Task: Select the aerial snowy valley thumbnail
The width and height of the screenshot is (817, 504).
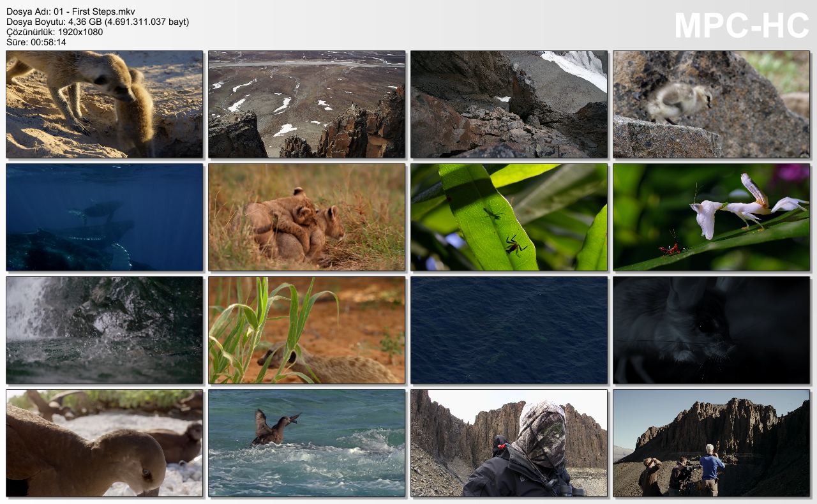Action: pyautogui.click(x=306, y=104)
